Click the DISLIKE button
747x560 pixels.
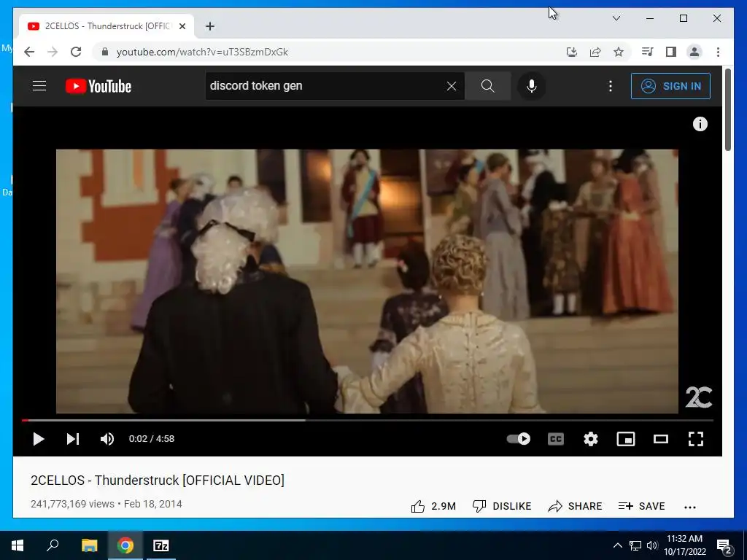coord(502,506)
